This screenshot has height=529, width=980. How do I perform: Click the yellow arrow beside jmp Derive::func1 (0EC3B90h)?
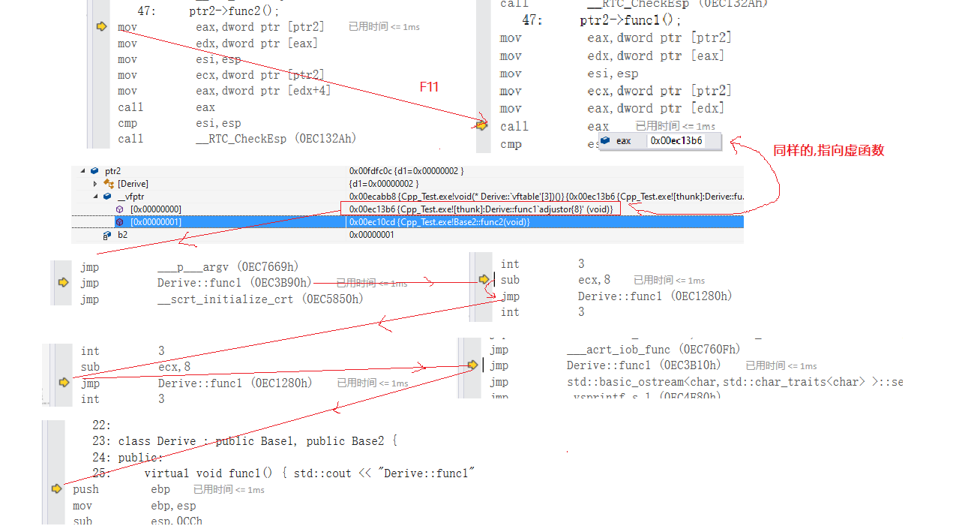pos(63,283)
